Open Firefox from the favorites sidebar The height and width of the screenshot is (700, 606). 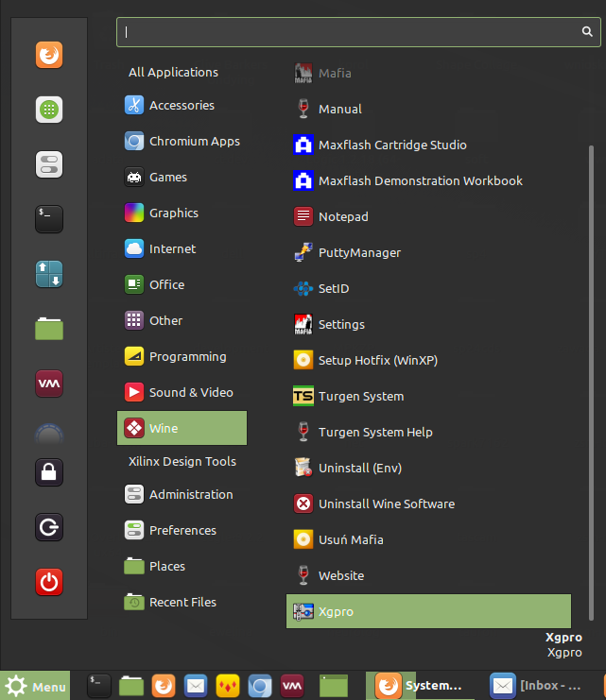[49, 56]
